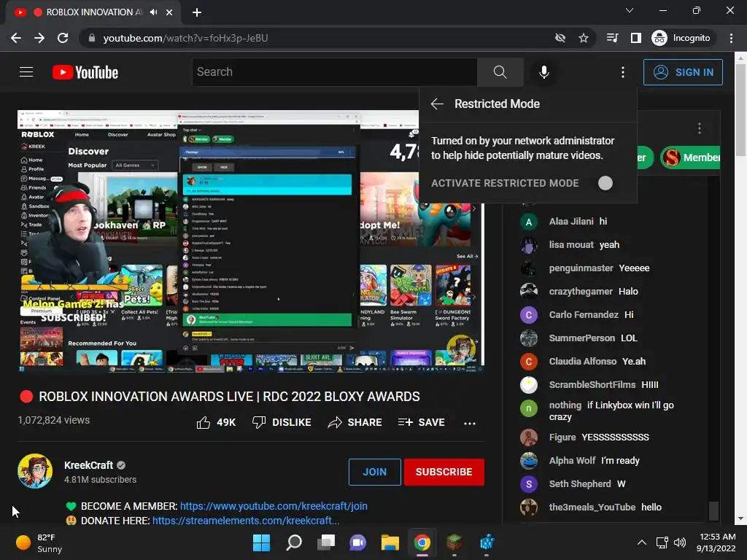The width and height of the screenshot is (747, 560).
Task: Go back in browser history
Action: pyautogui.click(x=16, y=38)
